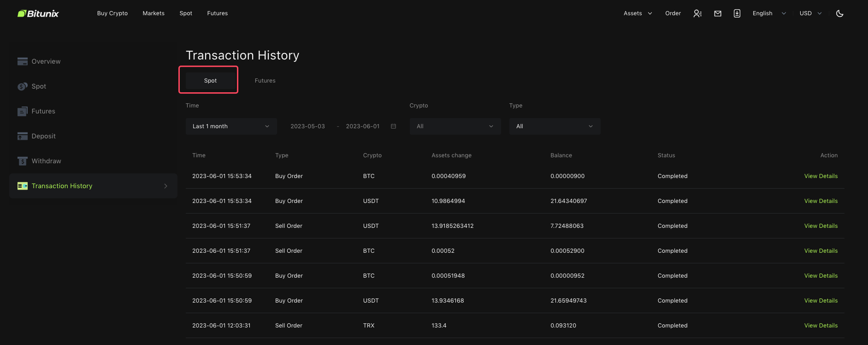Open Futures in top navigation
This screenshot has width=868, height=345.
pyautogui.click(x=218, y=13)
